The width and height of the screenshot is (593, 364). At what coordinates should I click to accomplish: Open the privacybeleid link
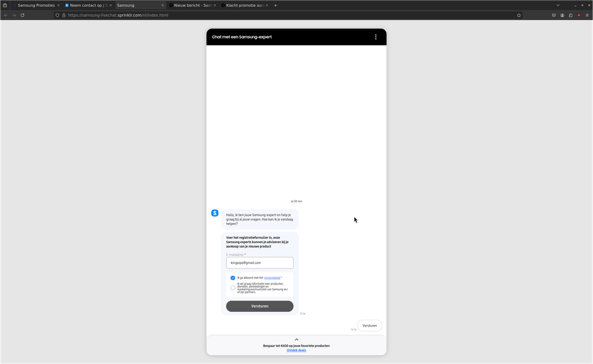coord(272,278)
